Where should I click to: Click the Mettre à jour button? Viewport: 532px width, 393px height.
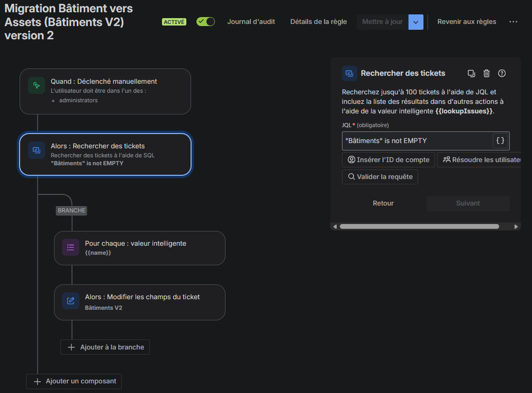click(x=382, y=22)
